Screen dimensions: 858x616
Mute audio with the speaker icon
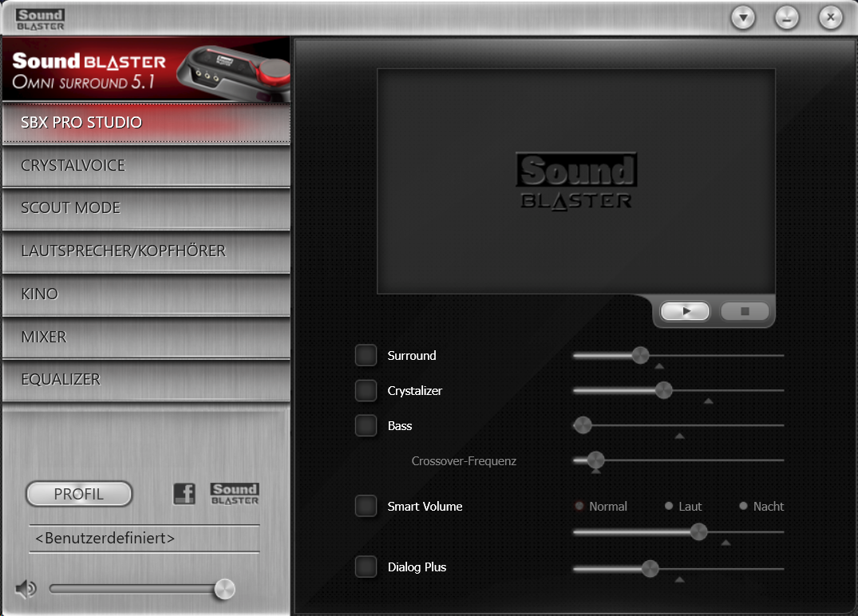[x=26, y=589]
